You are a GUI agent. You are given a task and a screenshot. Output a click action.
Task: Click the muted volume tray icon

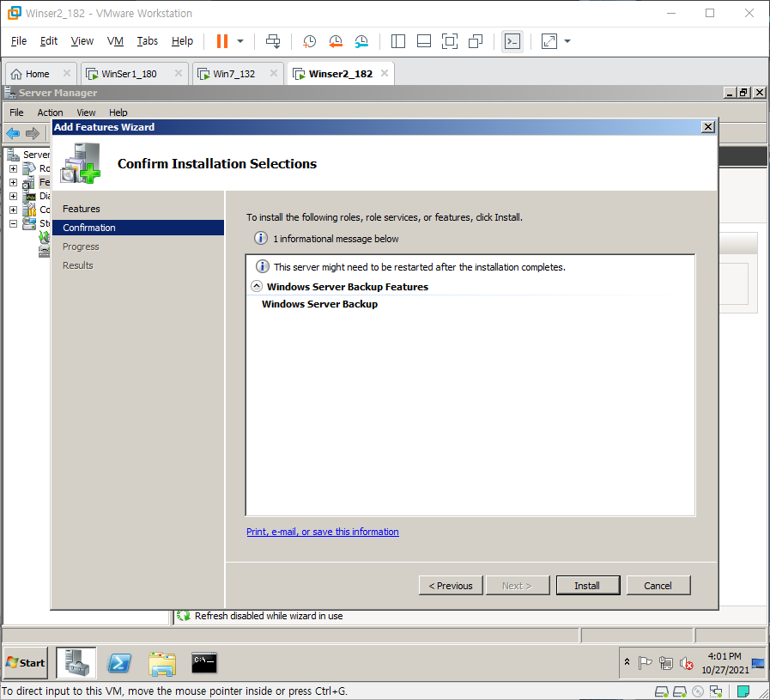pos(687,664)
